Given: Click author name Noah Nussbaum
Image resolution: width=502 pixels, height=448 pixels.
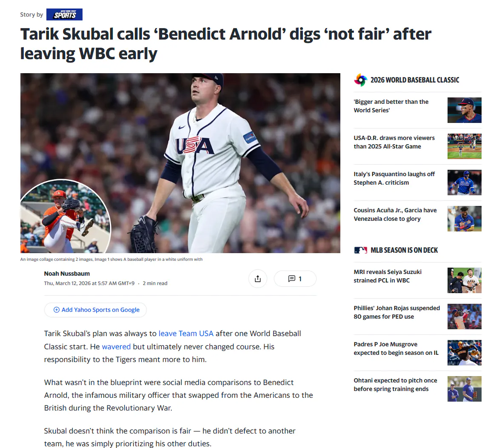Looking at the screenshot, I should [x=67, y=274].
